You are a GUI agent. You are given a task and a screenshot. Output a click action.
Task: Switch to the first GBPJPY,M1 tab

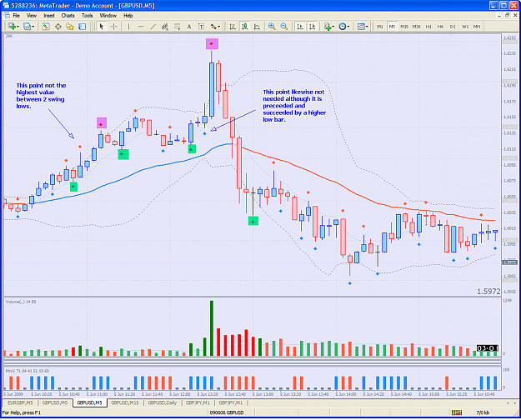tap(198, 402)
